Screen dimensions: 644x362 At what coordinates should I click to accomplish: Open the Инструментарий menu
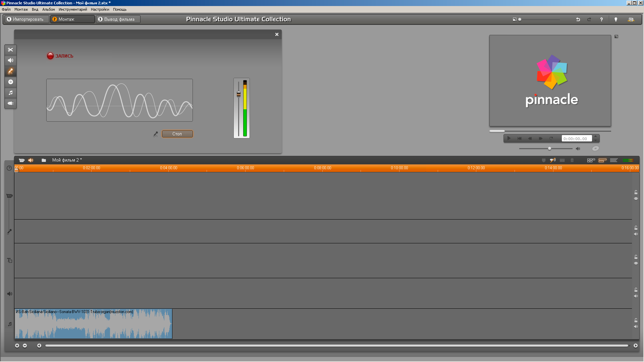[x=73, y=9]
